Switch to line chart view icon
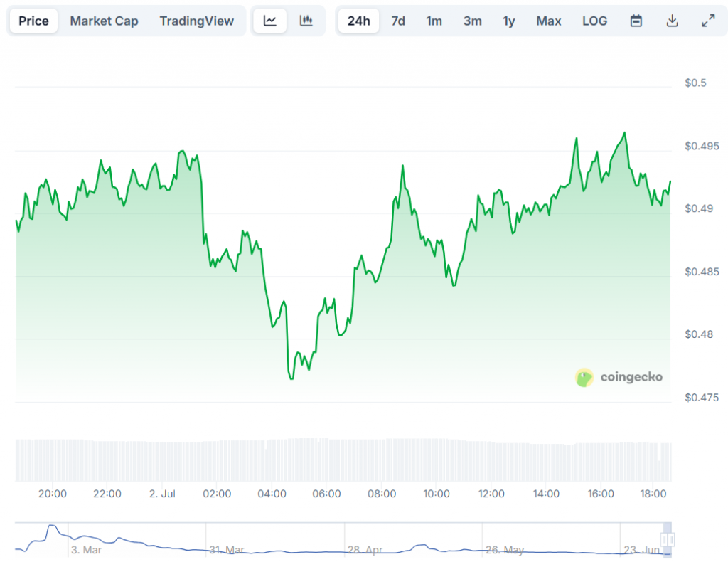The height and width of the screenshot is (562, 728). [270, 21]
